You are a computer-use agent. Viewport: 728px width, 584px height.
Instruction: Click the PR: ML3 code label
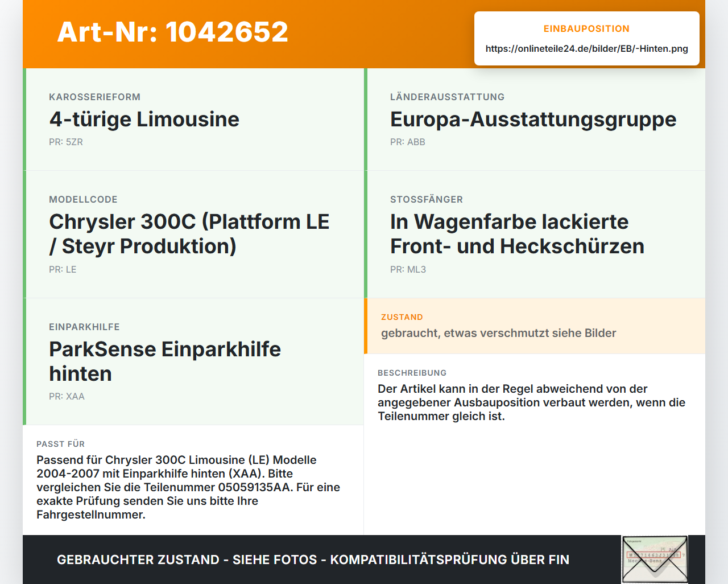[x=408, y=270]
